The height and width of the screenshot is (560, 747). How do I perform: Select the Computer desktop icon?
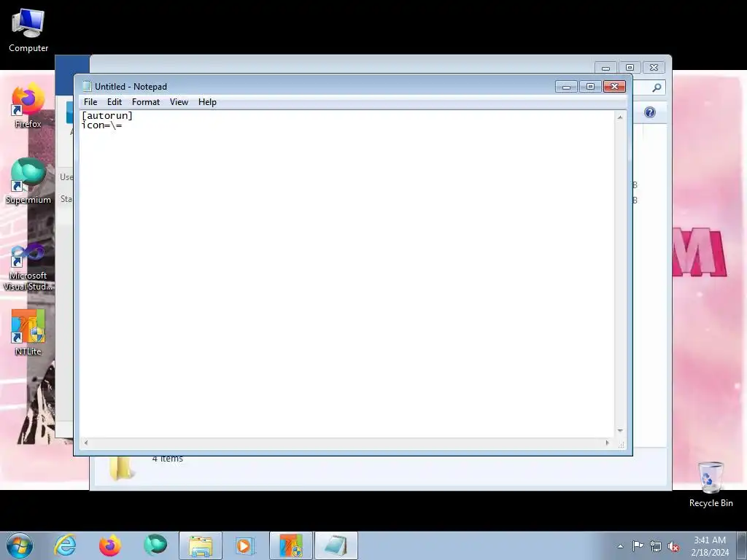[x=28, y=31]
